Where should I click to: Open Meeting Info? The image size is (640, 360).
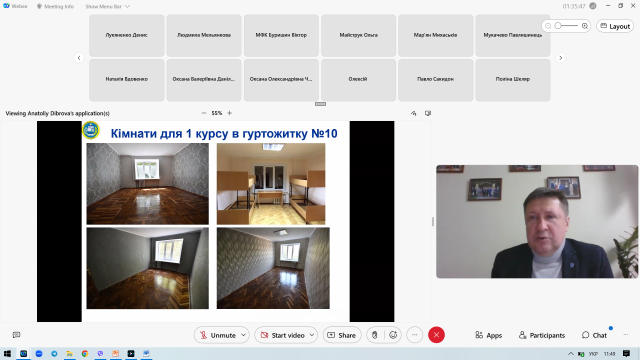point(55,6)
